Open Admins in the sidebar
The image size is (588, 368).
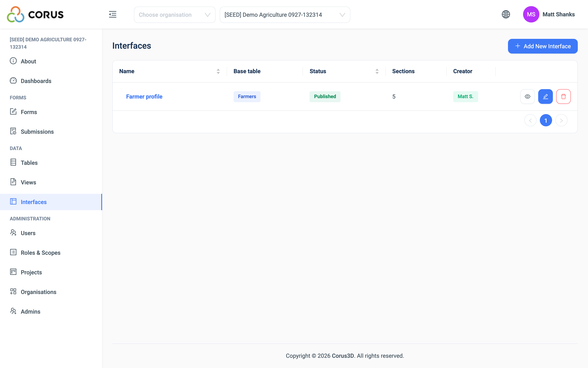tap(51, 312)
